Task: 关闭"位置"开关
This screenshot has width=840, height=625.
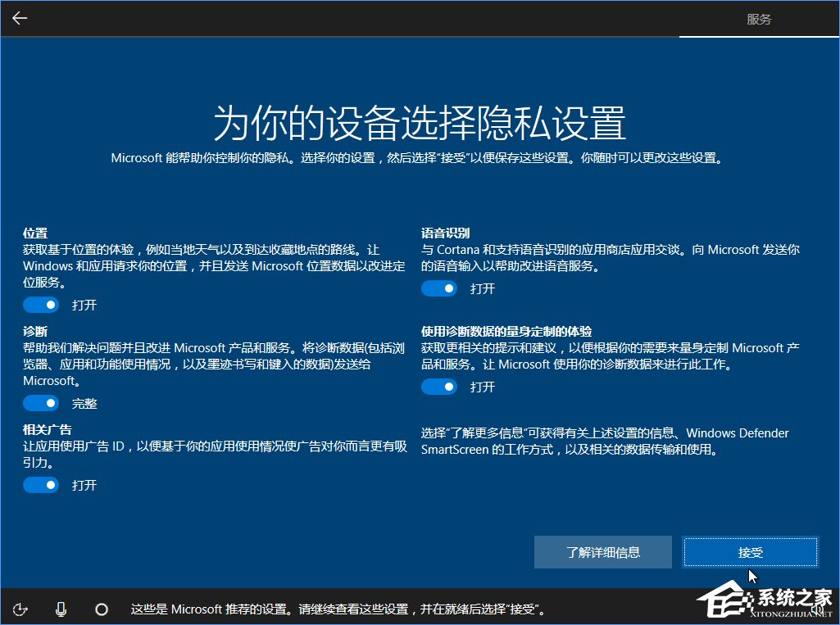Action: pyautogui.click(x=41, y=305)
